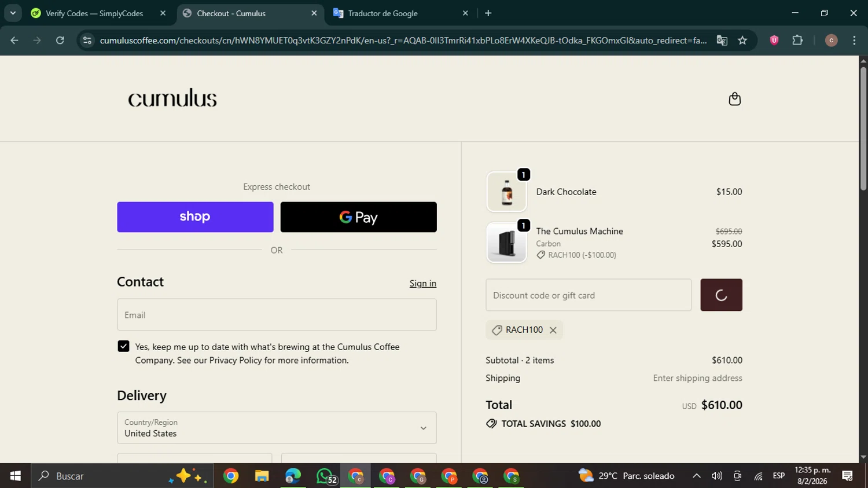Focus the Email input field
Image resolution: width=868 pixels, height=488 pixels.
coord(277,315)
